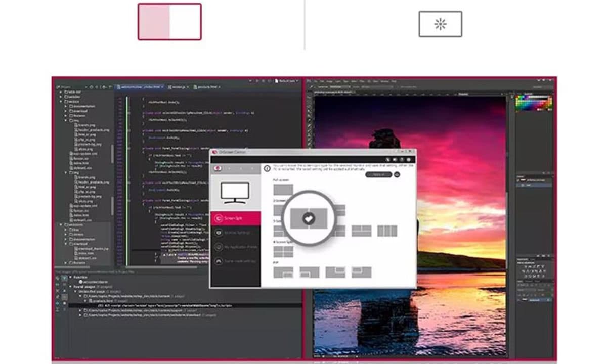Open the run configuration dropdown in the IDE toolbar
Screen dimensions: 607x364
click(285, 81)
